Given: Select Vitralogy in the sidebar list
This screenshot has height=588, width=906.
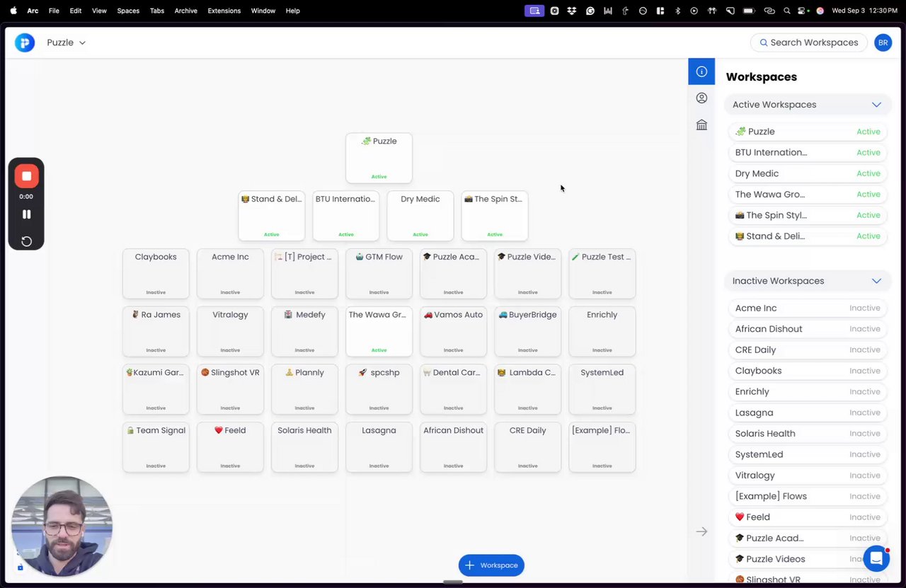Looking at the screenshot, I should [808, 475].
